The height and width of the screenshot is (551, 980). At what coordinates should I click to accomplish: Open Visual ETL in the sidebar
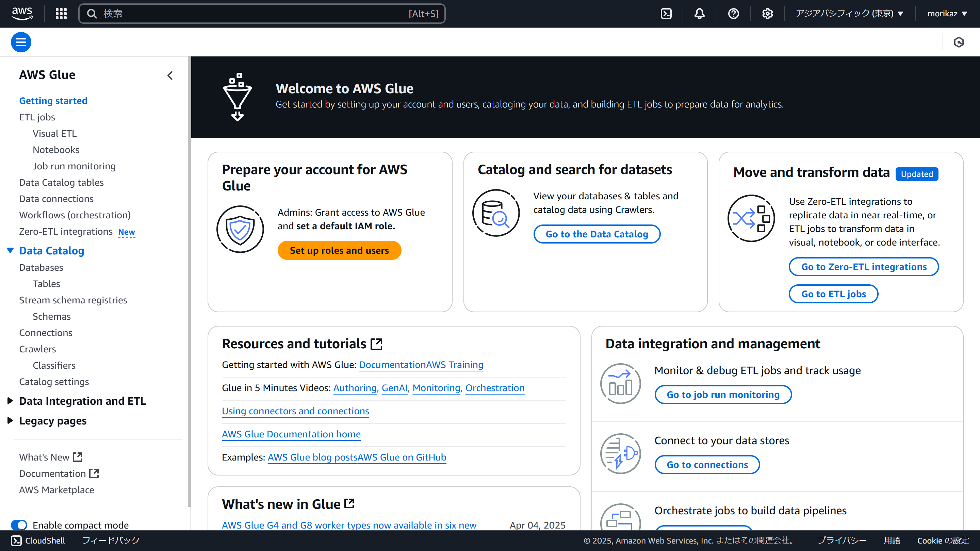coord(54,133)
